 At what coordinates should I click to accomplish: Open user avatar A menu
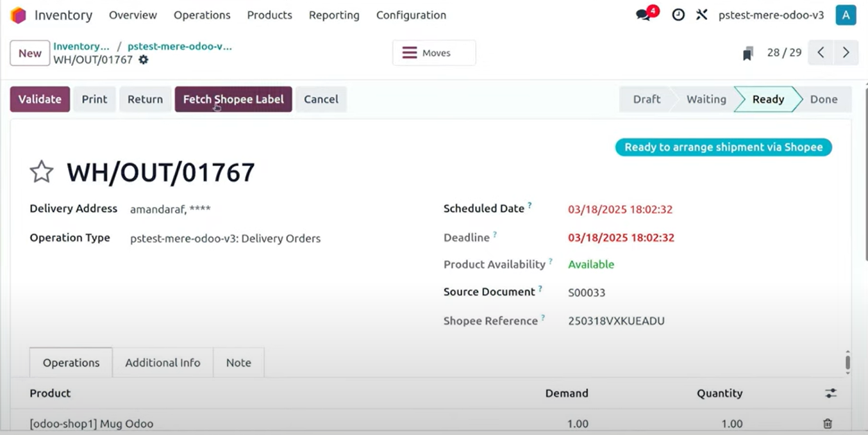tap(846, 15)
